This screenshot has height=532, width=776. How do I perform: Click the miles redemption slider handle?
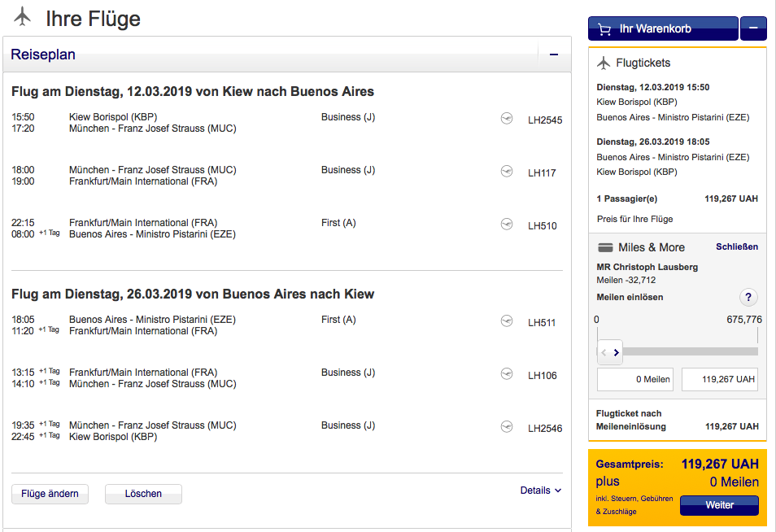click(610, 352)
